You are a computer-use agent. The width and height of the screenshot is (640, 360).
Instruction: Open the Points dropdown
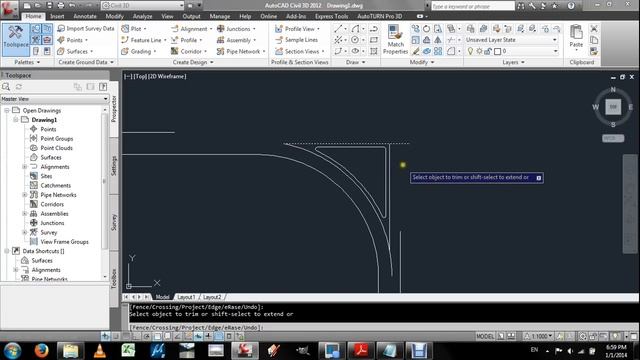(73, 40)
